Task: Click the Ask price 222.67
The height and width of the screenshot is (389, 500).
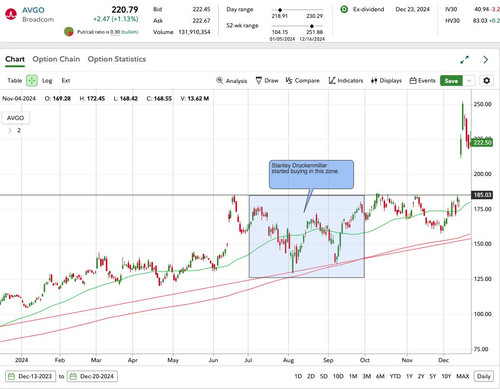Action: (x=201, y=21)
